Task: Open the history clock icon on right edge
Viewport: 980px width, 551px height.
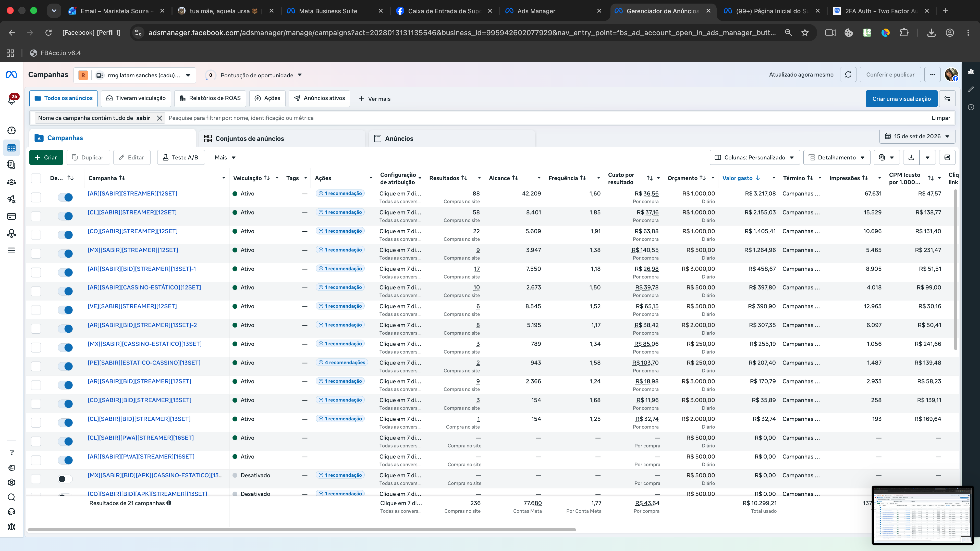Action: pyautogui.click(x=971, y=107)
